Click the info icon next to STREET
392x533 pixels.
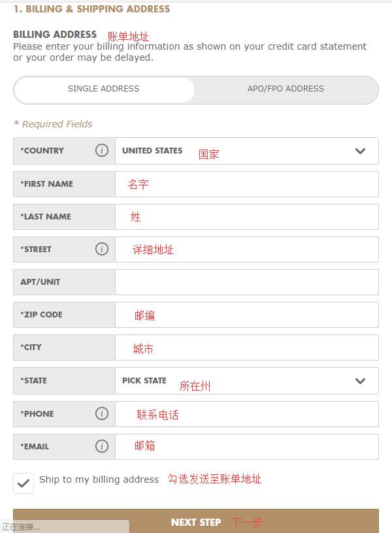point(102,249)
